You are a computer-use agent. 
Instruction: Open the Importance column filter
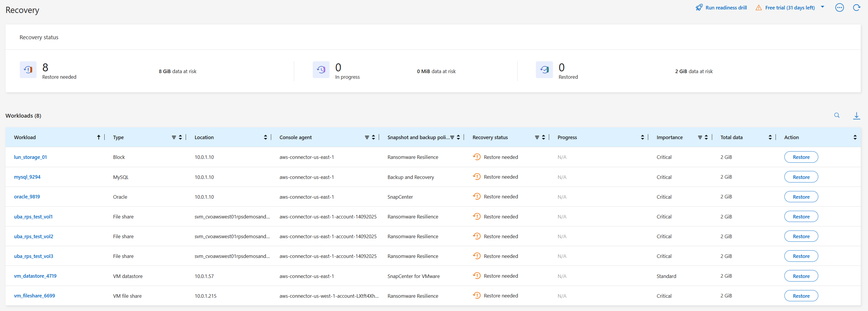click(700, 137)
